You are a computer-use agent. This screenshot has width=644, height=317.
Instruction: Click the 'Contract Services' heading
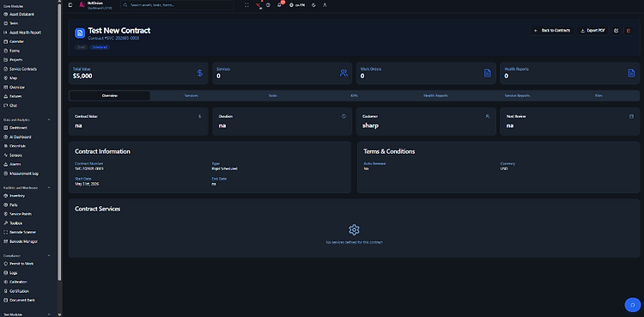tap(97, 209)
